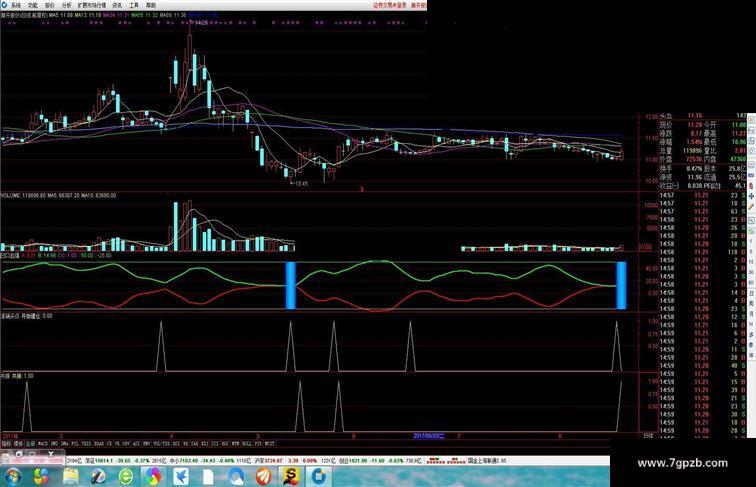Open the 帮助 menu
The image size is (756, 487).
(x=150, y=5)
